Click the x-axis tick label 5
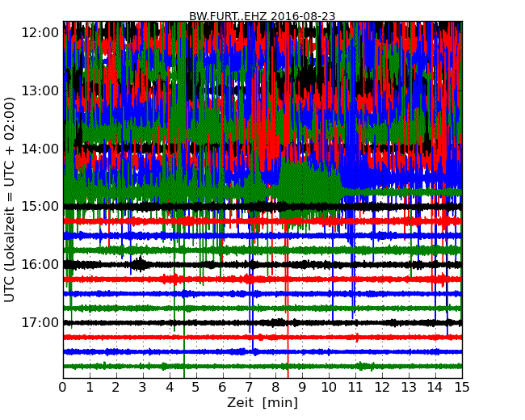The height and width of the screenshot is (420, 525). [x=196, y=388]
